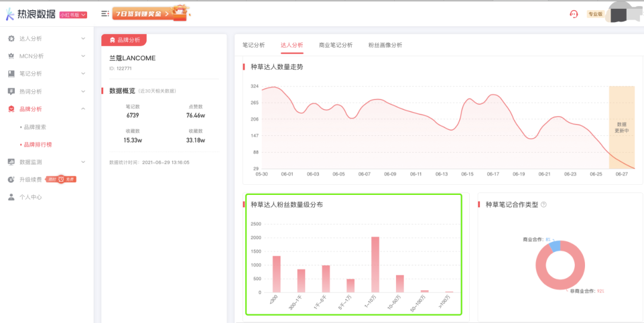The height and width of the screenshot is (323, 644).
Task: Click the help icon next to 种草笔记合作类型
Action: coord(544,204)
